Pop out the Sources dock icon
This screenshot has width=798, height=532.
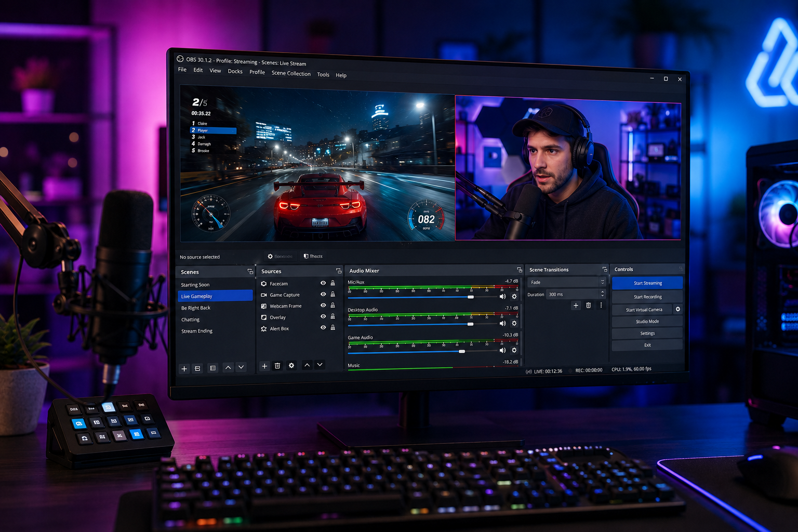(339, 271)
